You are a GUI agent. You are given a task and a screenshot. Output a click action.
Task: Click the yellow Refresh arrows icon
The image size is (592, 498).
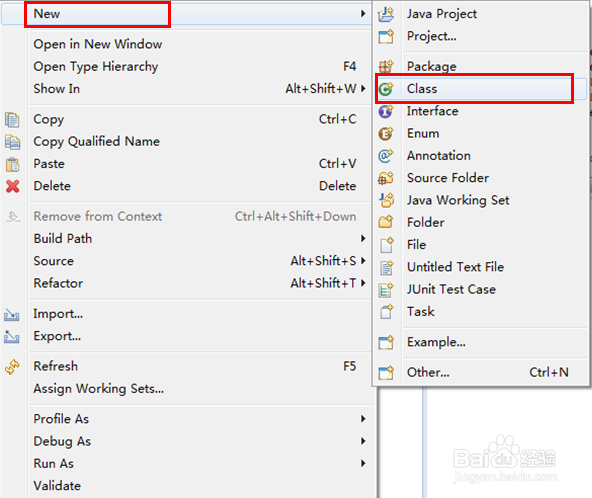[x=12, y=367]
